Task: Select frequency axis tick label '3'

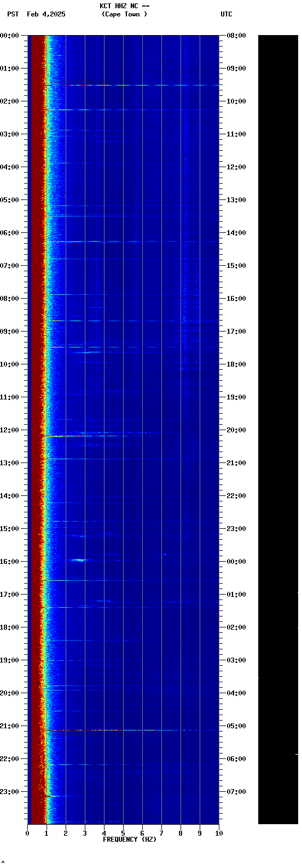Action: [x=85, y=833]
